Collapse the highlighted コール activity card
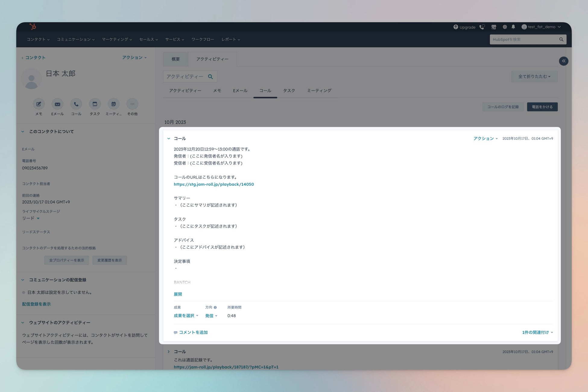The image size is (588, 392). point(169,139)
